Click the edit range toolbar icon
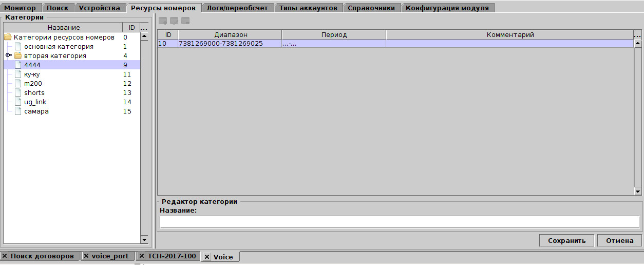 coord(174,21)
